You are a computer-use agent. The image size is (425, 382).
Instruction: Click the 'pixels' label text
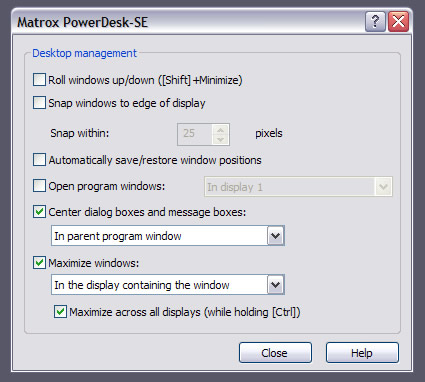pyautogui.click(x=269, y=133)
